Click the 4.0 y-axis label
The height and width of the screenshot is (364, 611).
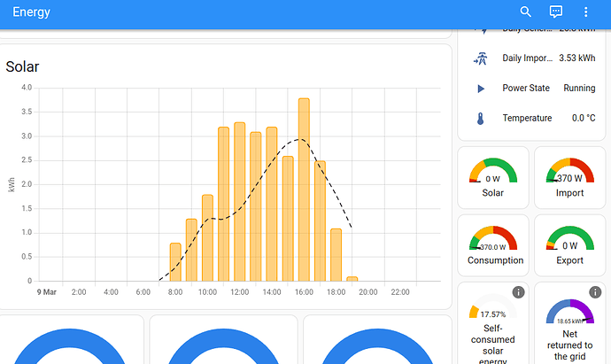coord(27,88)
